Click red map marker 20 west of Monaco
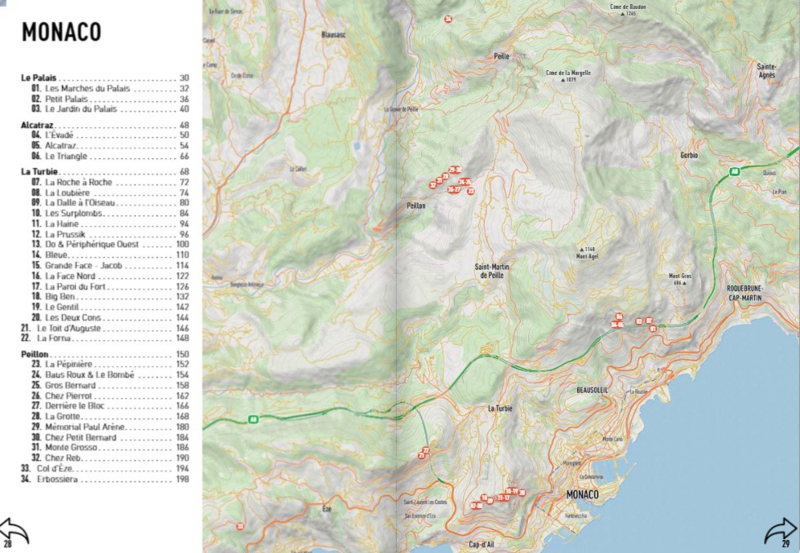The height and width of the screenshot is (553, 800). click(x=522, y=493)
